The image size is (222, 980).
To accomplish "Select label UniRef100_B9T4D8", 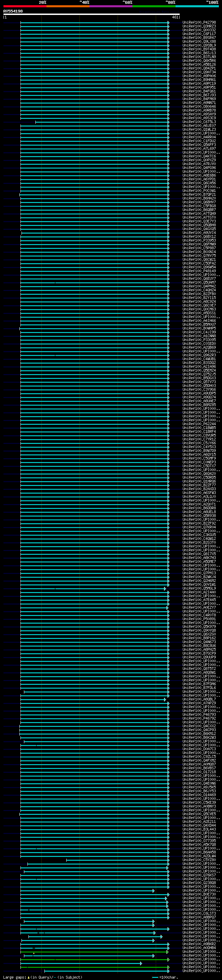I will coord(199,49).
